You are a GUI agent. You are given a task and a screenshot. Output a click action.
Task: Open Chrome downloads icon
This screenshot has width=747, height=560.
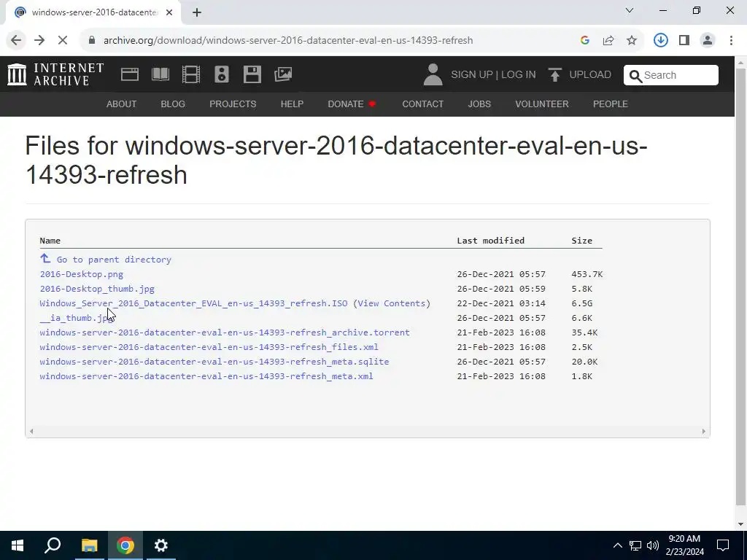coord(661,41)
